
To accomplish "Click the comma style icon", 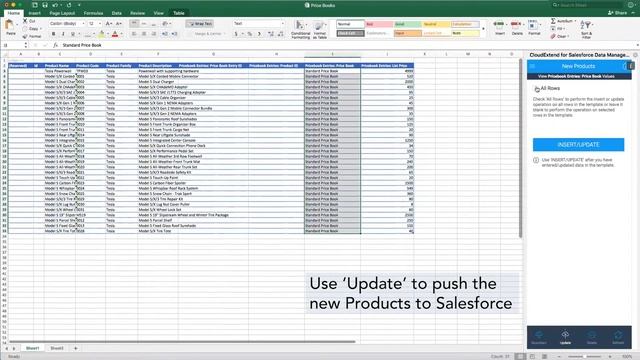I will (259, 34).
